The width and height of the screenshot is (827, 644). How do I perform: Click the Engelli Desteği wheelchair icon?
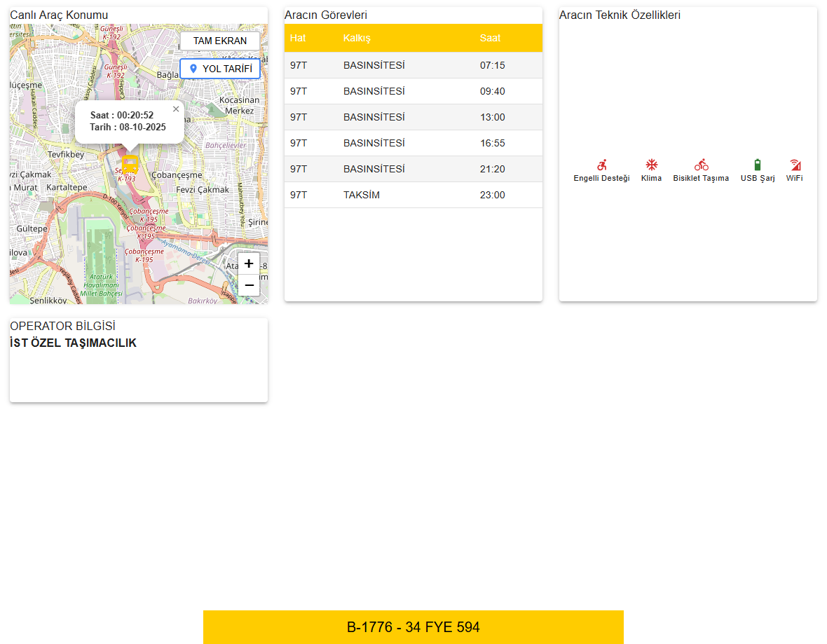click(x=601, y=165)
